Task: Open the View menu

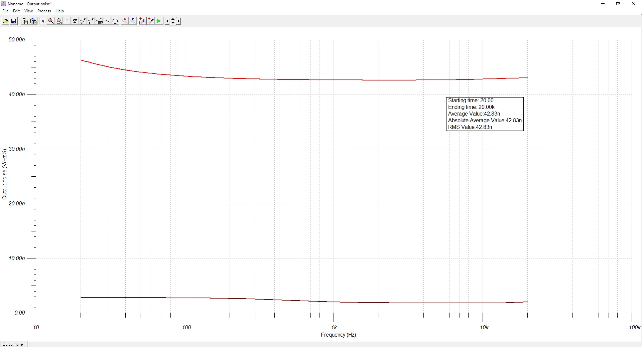Action: coord(28,11)
